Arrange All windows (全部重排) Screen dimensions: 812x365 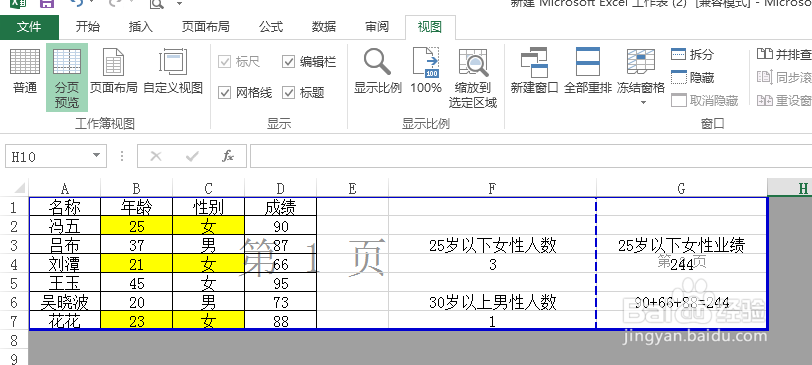pos(588,72)
